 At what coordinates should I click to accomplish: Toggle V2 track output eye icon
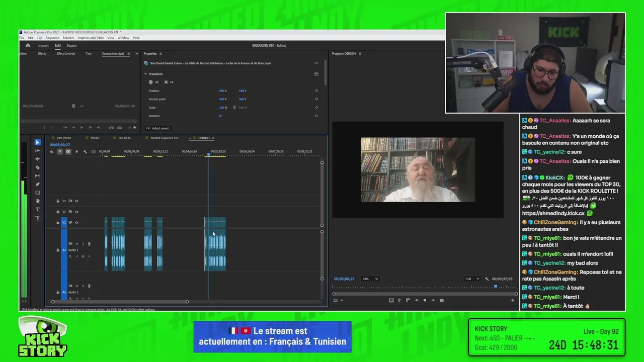point(76,212)
